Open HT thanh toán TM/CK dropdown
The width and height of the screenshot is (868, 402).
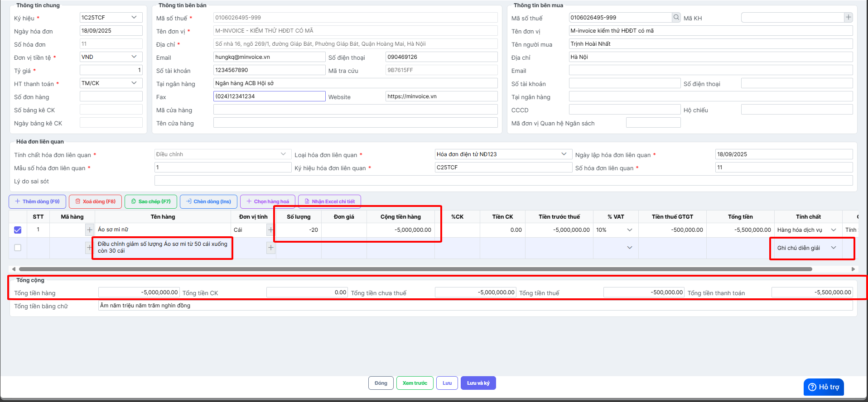134,83
